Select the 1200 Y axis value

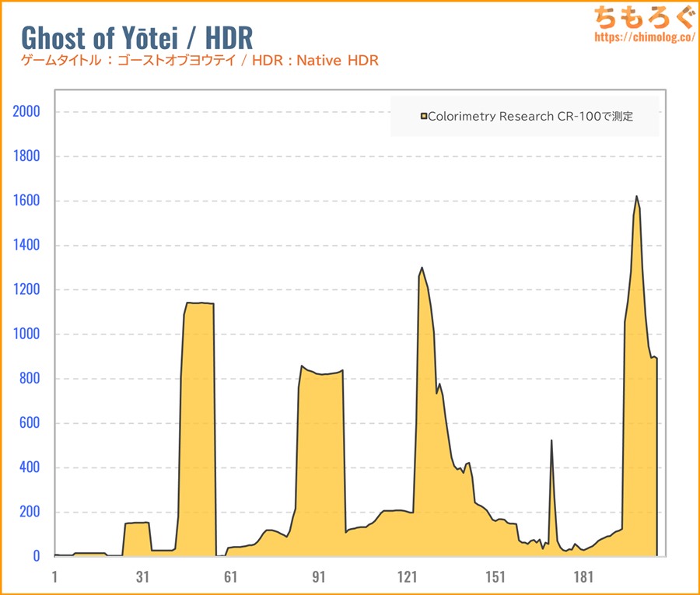(27, 289)
